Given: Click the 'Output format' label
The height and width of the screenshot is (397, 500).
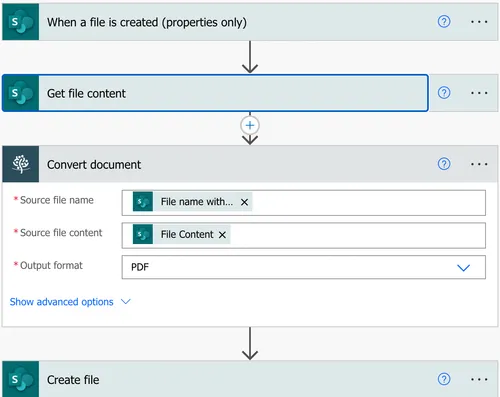Looking at the screenshot, I should [x=51, y=265].
